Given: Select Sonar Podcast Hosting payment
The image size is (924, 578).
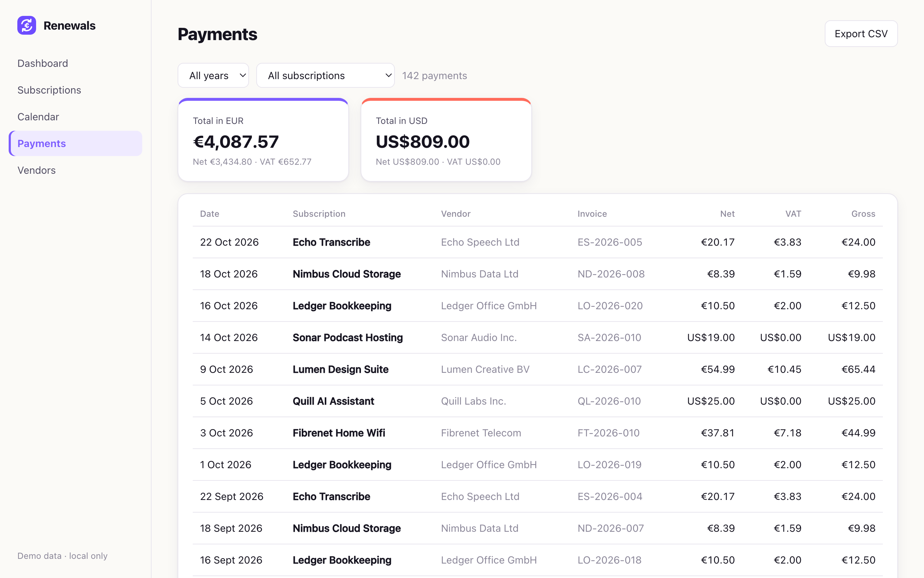Looking at the screenshot, I should (348, 337).
